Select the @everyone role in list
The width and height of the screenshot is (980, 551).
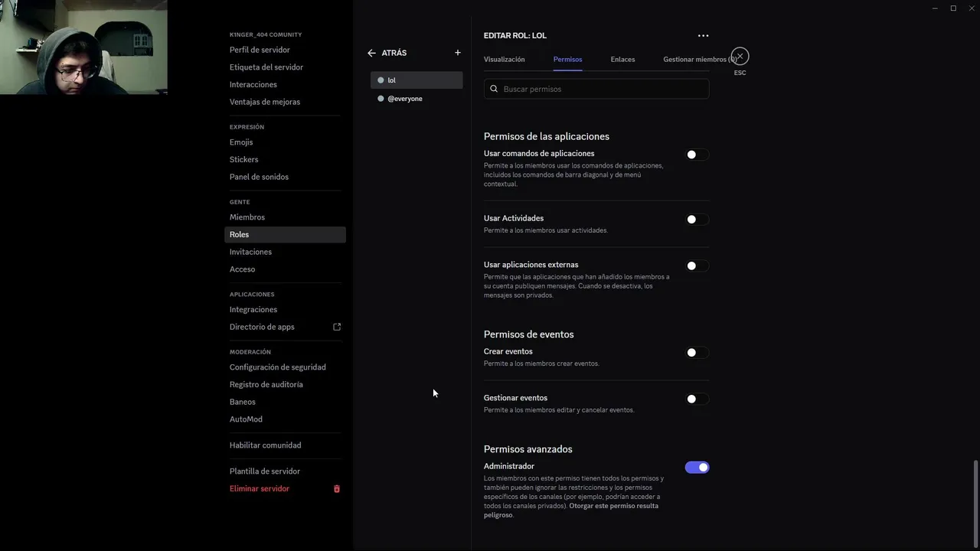(405, 99)
